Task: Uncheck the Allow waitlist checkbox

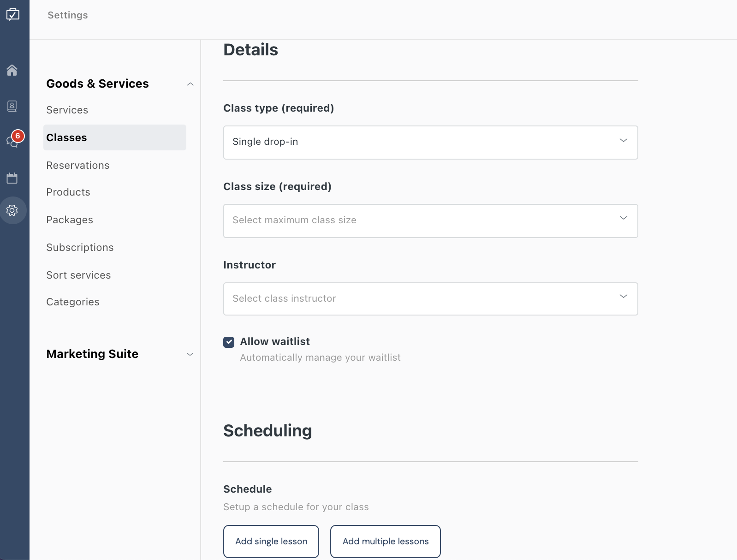Action: [229, 342]
